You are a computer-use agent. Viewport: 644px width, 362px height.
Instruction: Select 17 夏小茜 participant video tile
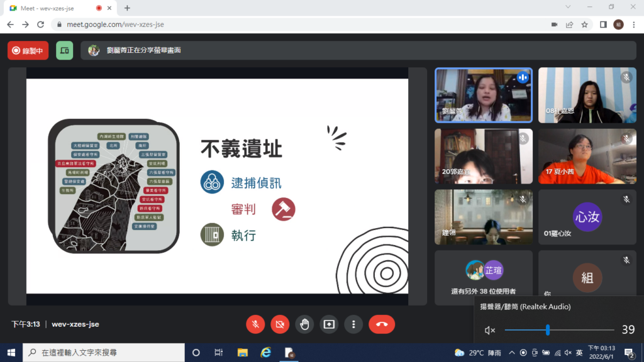pos(587,156)
